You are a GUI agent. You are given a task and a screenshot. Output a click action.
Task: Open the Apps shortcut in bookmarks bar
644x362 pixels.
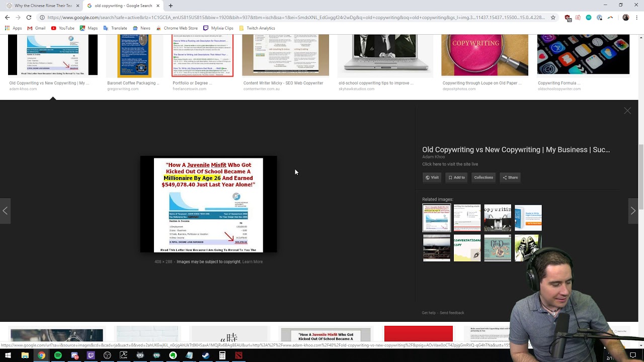pyautogui.click(x=13, y=28)
